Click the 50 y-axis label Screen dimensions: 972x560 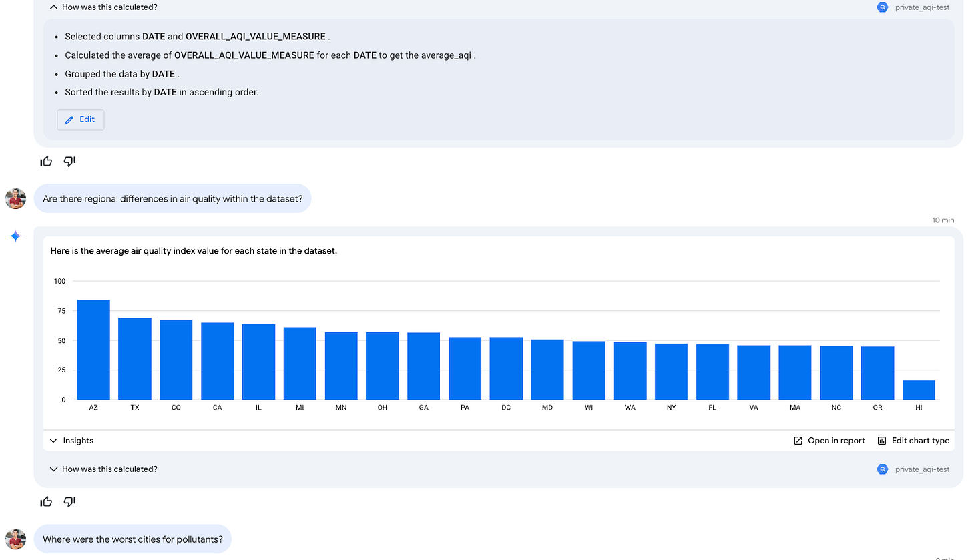61,340
